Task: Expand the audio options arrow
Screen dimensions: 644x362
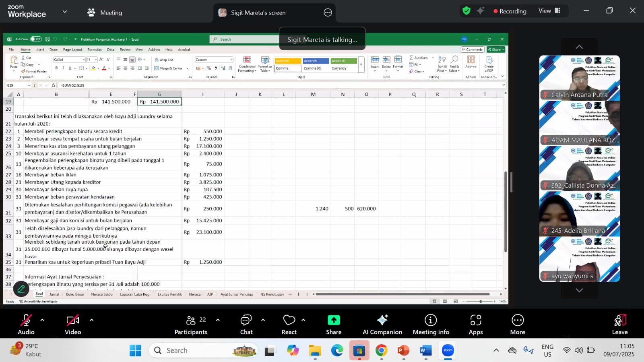Action: [x=42, y=320]
